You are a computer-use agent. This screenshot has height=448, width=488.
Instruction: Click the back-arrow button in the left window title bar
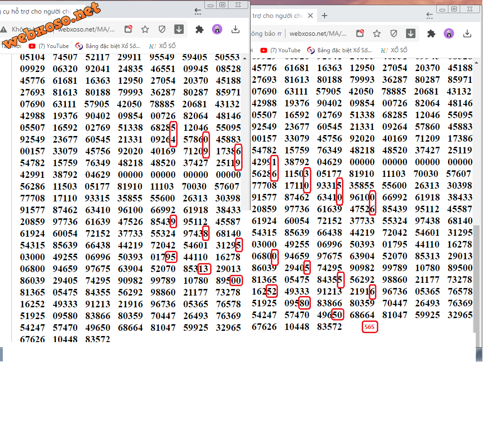click(198, 11)
